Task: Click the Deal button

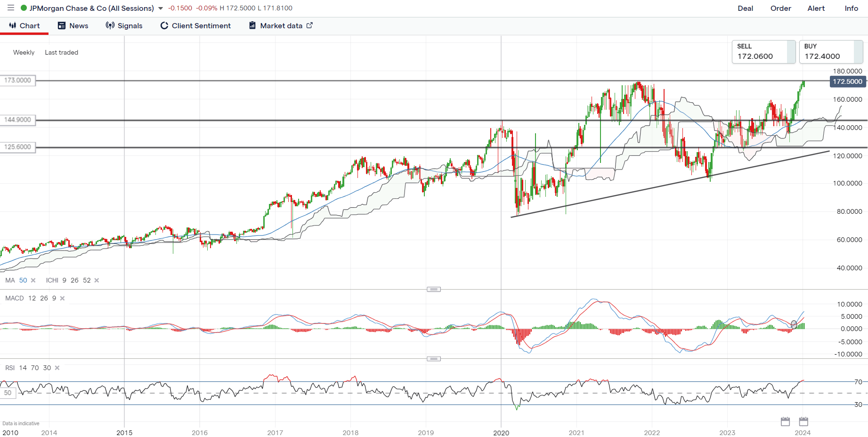Action: (x=746, y=8)
